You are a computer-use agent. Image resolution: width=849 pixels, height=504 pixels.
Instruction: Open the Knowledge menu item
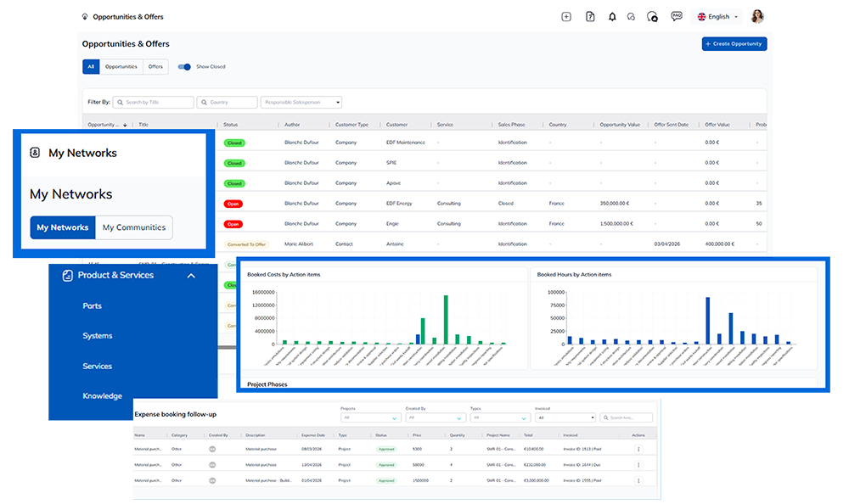(x=102, y=396)
